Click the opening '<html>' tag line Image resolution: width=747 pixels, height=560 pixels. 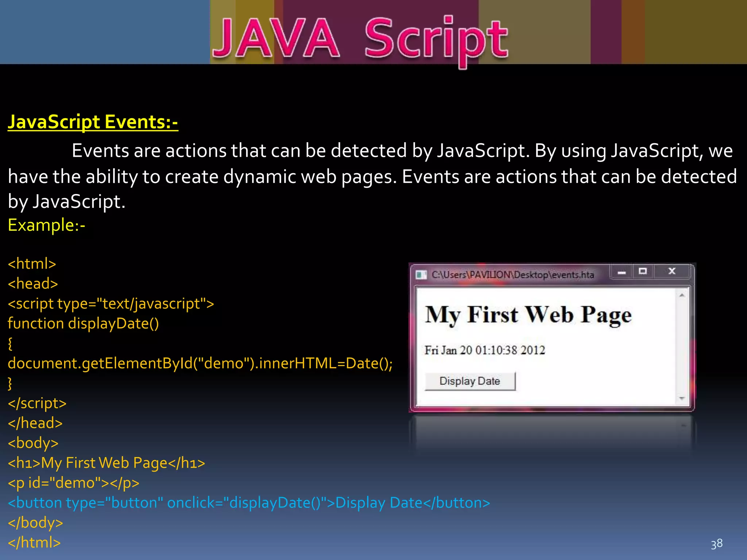[32, 264]
